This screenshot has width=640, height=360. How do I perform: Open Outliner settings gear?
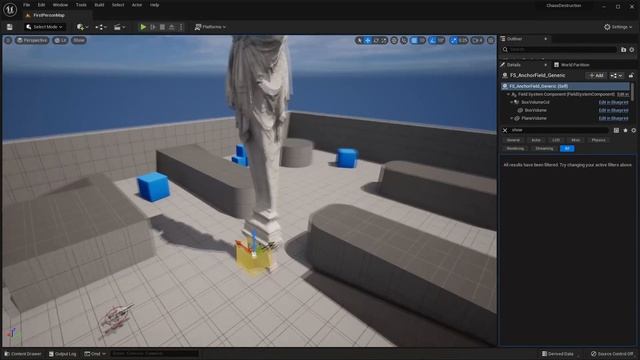click(632, 49)
